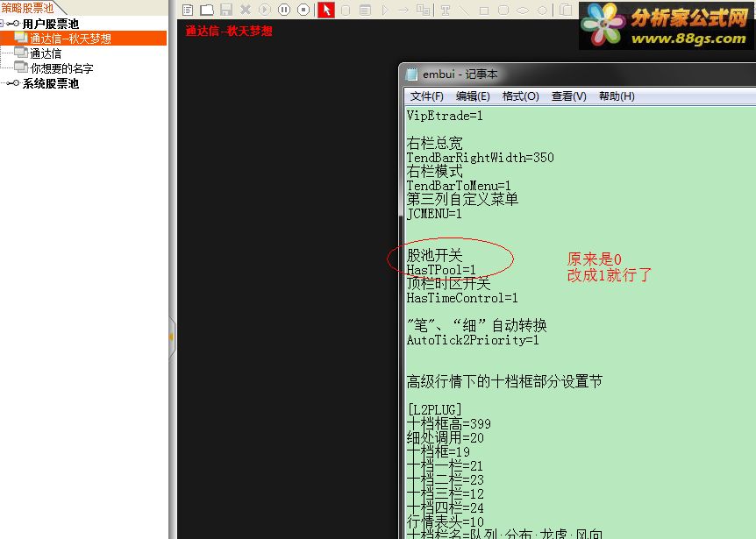The width and height of the screenshot is (756, 539).
Task: Click the cylinder shape tool icon
Action: 346,11
